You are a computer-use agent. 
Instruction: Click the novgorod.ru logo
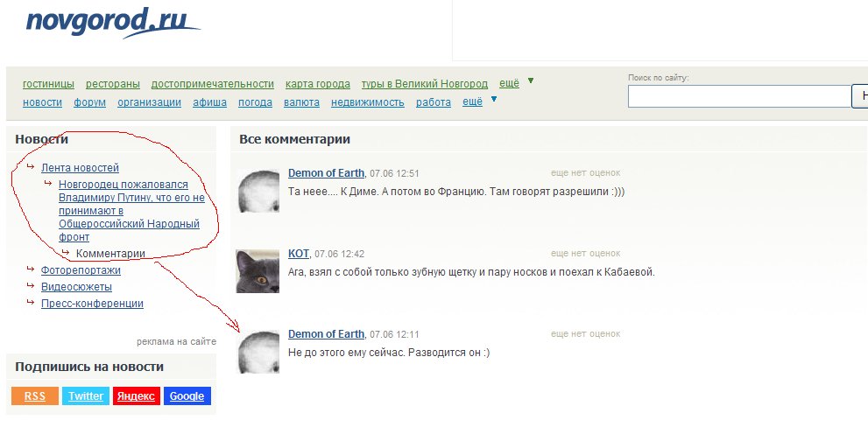[x=113, y=23]
